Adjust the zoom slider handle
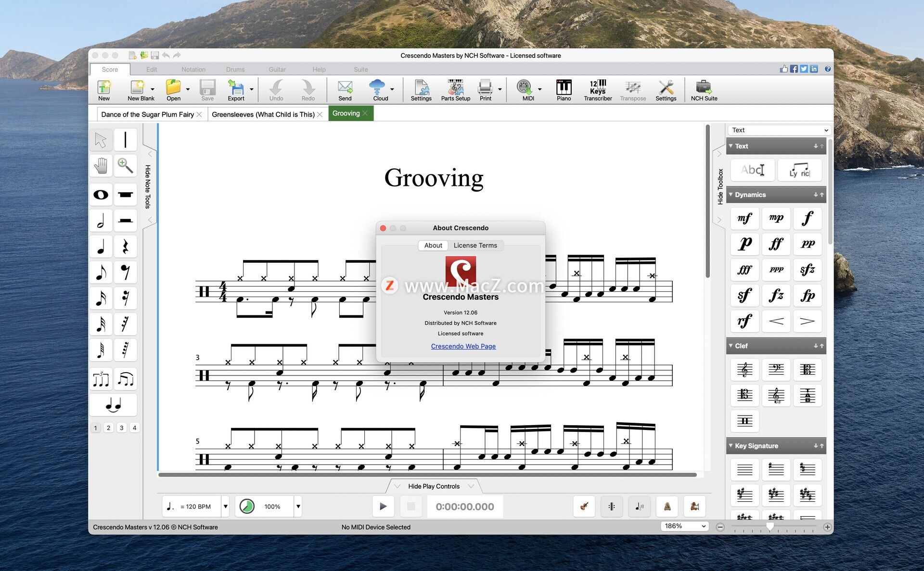The height and width of the screenshot is (571, 924). coord(770,527)
